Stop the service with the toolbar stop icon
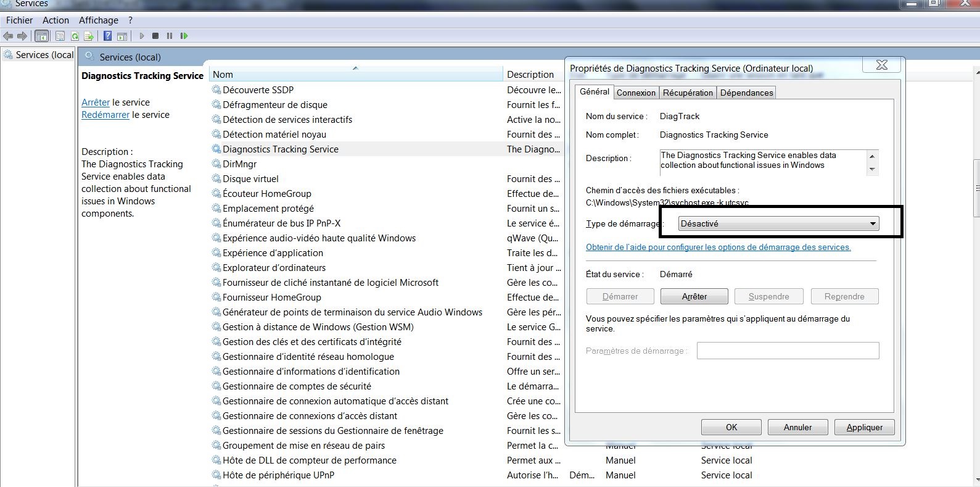The width and height of the screenshot is (980, 487). [155, 36]
